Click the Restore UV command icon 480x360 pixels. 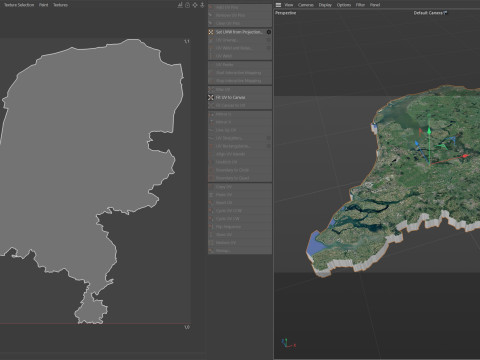(211, 243)
